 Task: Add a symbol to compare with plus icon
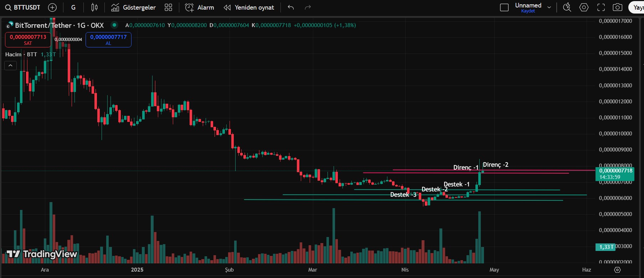(x=52, y=7)
